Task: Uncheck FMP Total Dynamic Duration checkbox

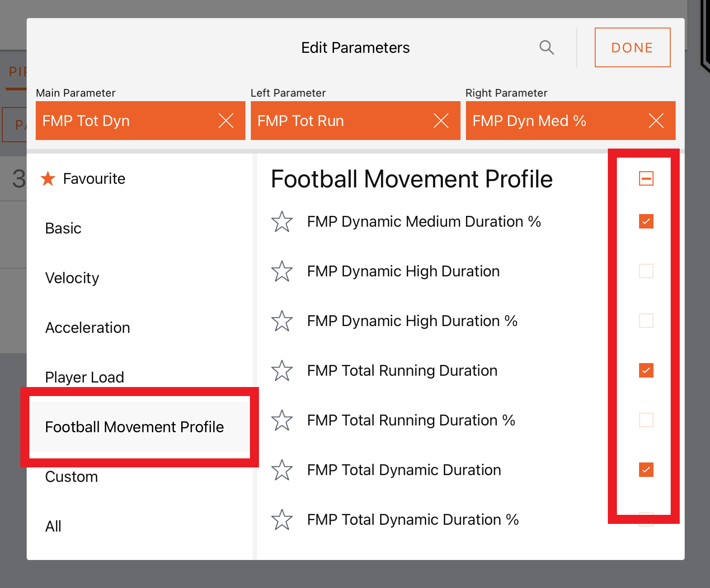Action: [646, 470]
